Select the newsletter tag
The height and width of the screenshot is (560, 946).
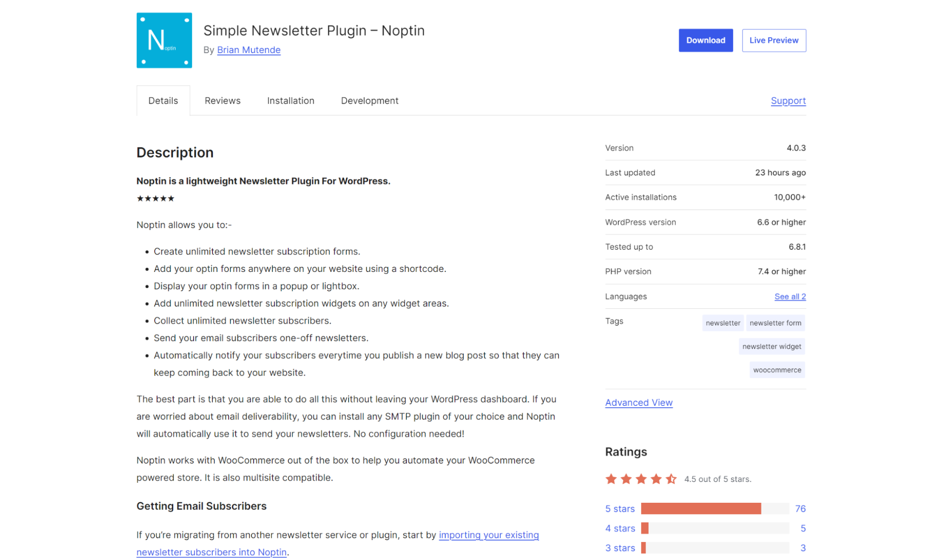723,323
